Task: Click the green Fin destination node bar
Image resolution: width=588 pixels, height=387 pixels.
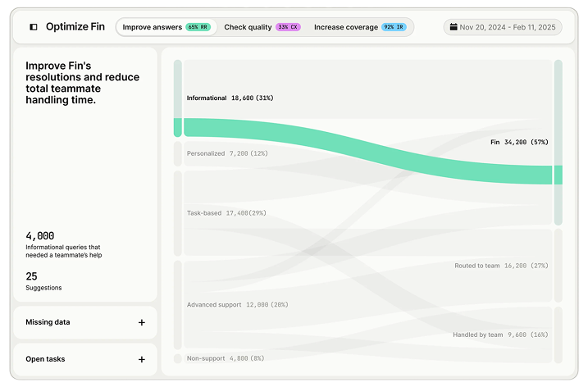Action: click(x=558, y=175)
